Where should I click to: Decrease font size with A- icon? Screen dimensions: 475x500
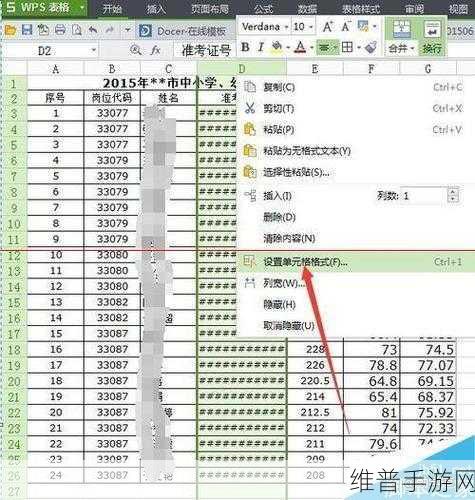coord(346,27)
